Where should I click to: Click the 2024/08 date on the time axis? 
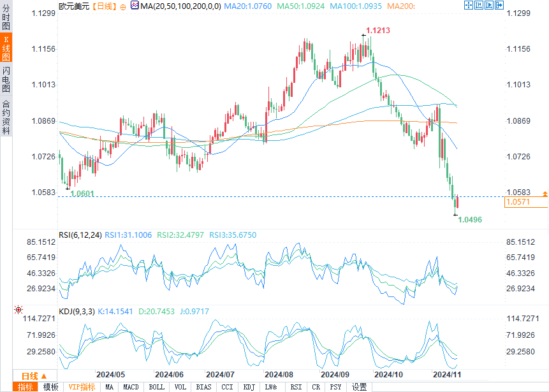(279, 375)
